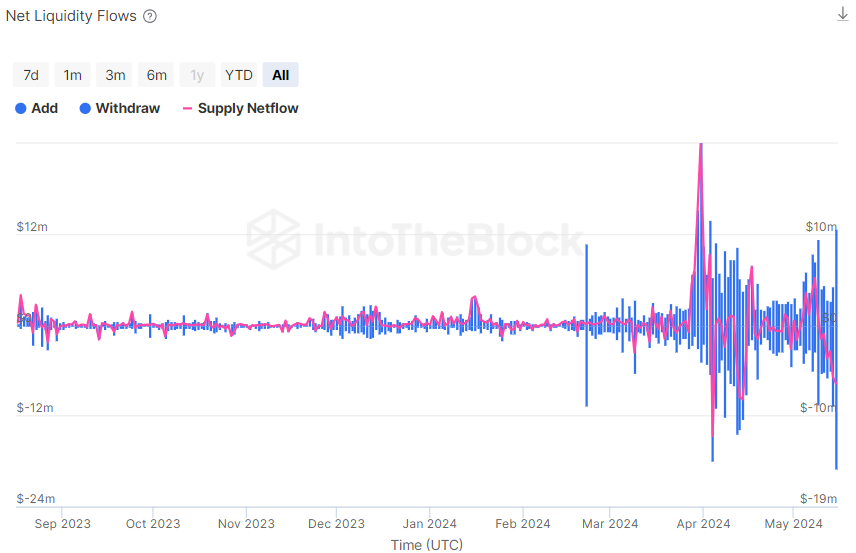Click the Feb 2024 axis label
This screenshot has height=553, width=856.
pyautogui.click(x=523, y=523)
